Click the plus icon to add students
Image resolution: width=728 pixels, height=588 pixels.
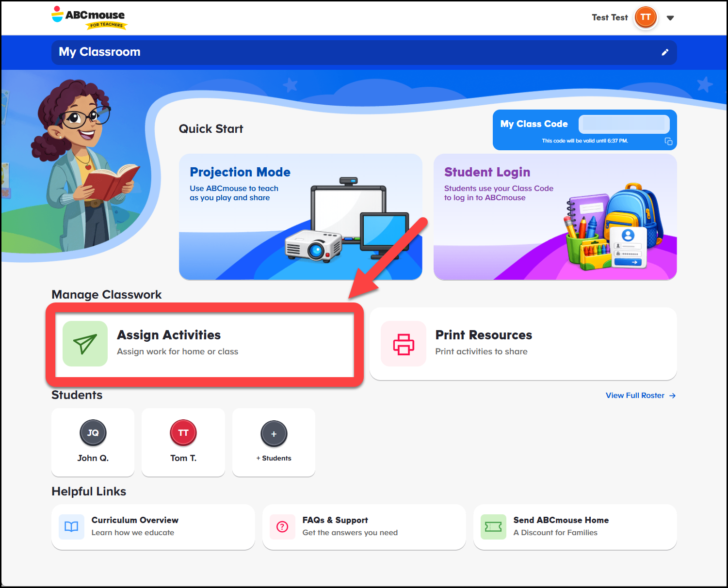point(274,434)
